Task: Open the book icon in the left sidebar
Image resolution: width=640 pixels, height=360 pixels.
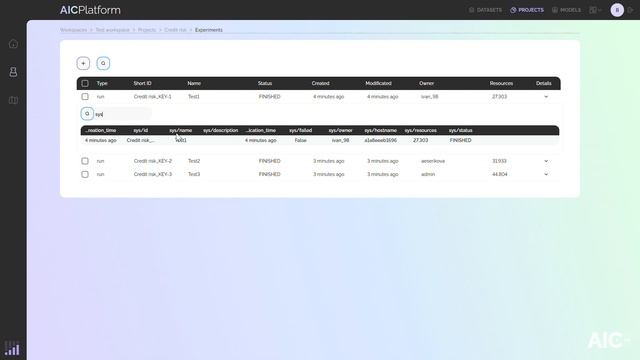Action: click(13, 100)
